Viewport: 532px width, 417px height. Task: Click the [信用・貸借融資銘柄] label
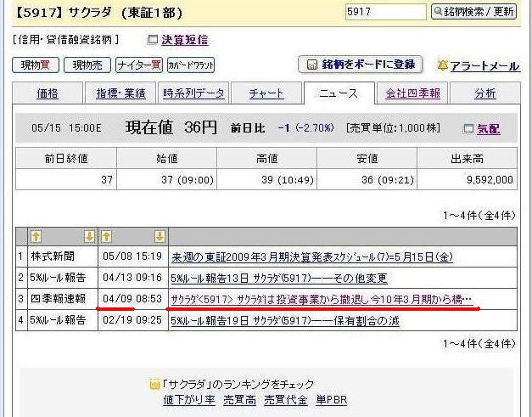point(66,40)
